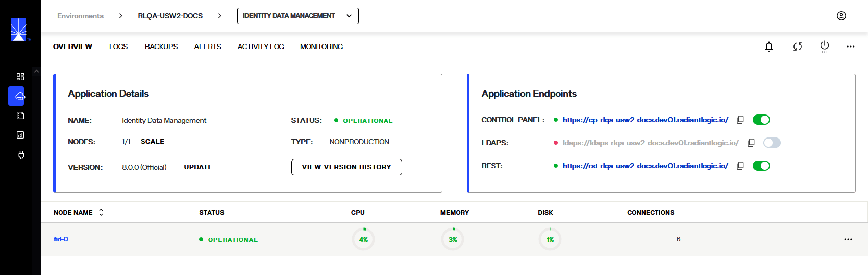Click the View Version History button
The width and height of the screenshot is (868, 275).
pyautogui.click(x=346, y=167)
